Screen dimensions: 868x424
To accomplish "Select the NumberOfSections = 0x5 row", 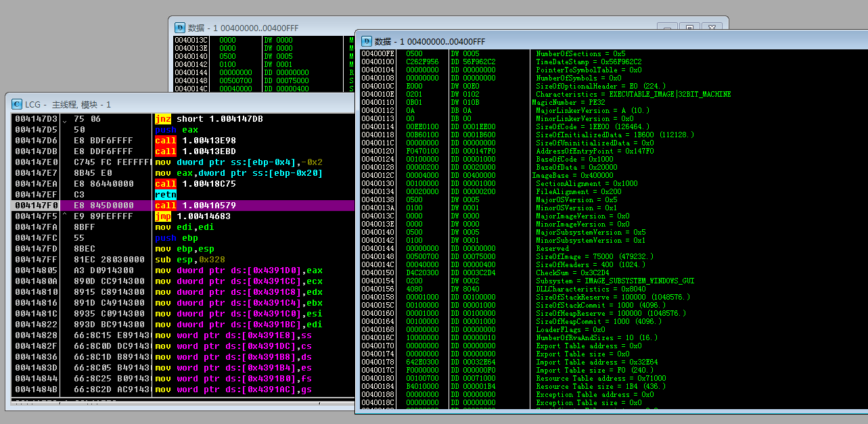I will click(x=580, y=53).
